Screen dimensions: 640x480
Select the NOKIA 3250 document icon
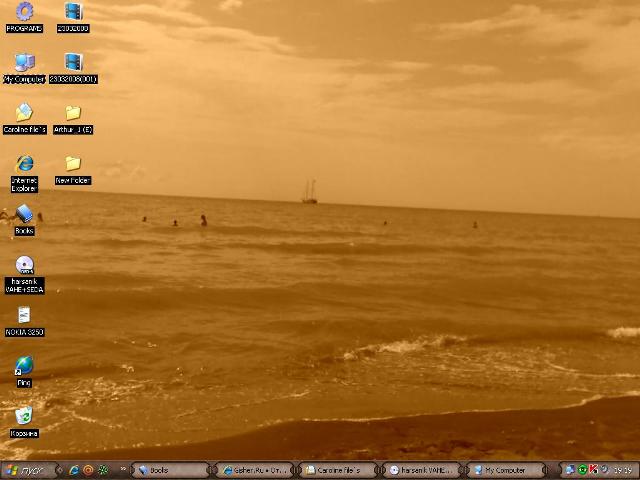(24, 317)
